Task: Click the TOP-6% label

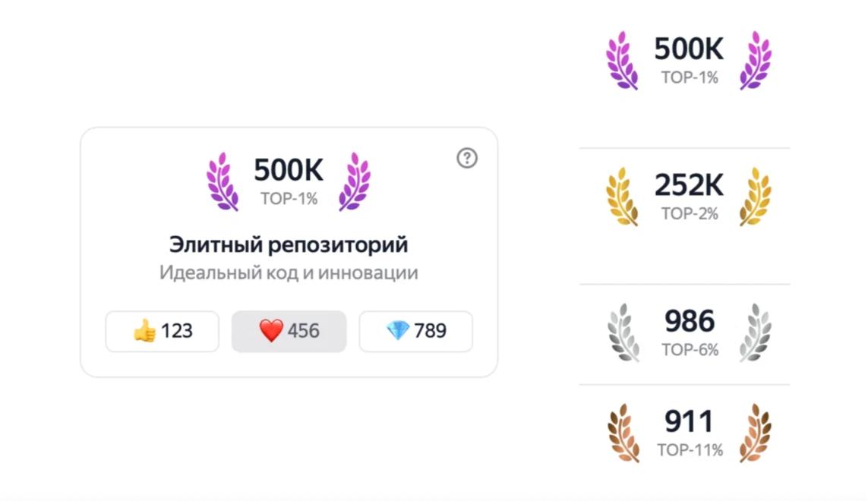Action: [690, 349]
